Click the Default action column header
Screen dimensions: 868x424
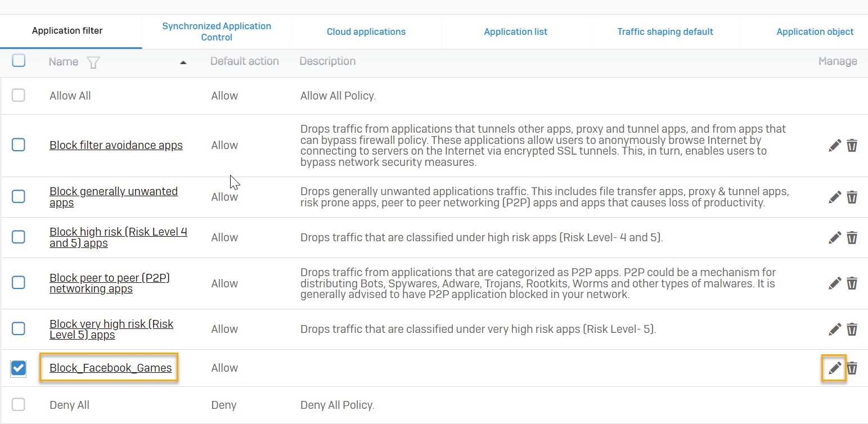[x=244, y=61]
